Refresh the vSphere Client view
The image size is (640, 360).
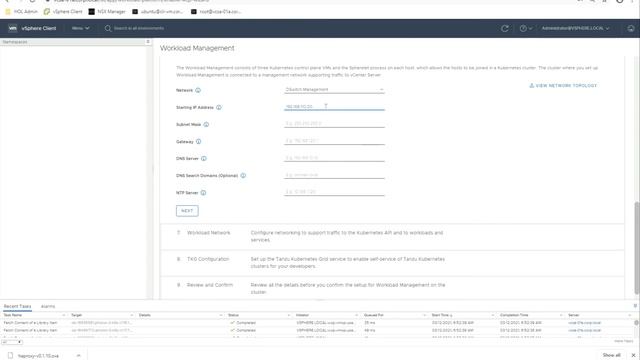(505, 28)
